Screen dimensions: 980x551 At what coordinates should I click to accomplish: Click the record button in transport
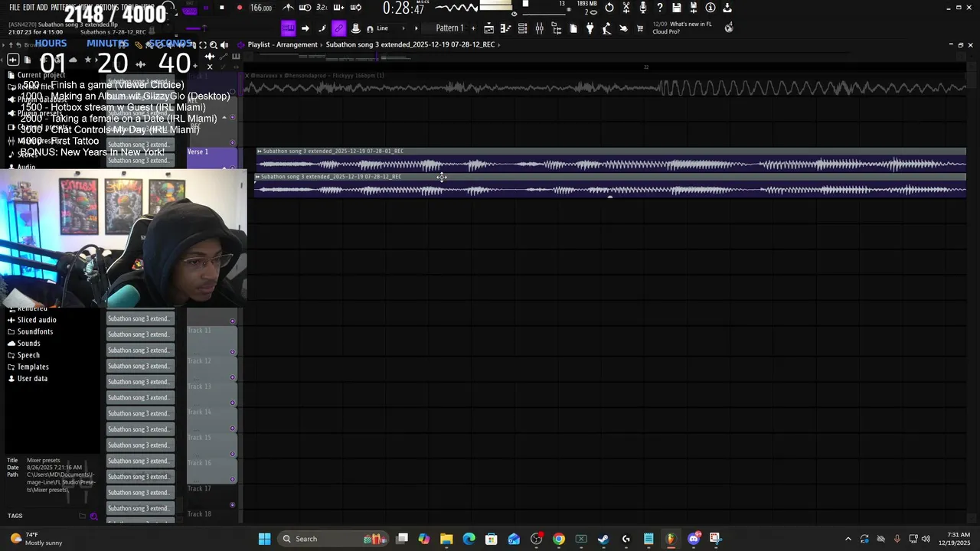tap(239, 8)
